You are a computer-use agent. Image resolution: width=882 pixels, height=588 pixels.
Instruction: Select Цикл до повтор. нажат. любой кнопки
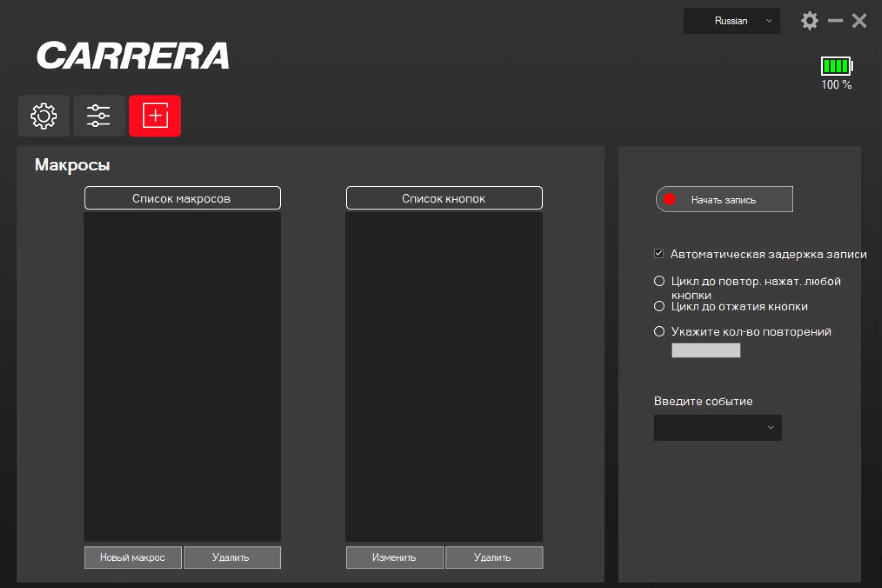coord(659,281)
